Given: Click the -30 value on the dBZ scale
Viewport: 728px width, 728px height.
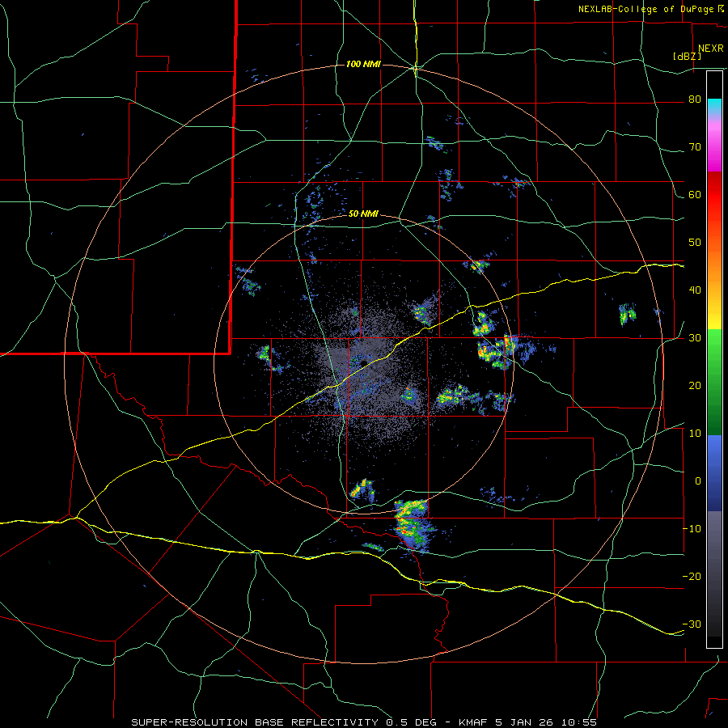Looking at the screenshot, I should click(x=692, y=624).
